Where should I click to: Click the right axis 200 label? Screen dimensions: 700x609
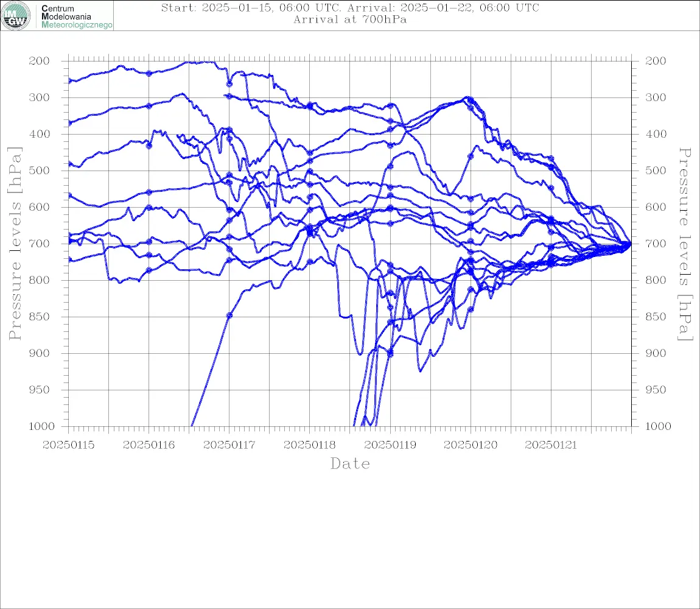coord(656,61)
